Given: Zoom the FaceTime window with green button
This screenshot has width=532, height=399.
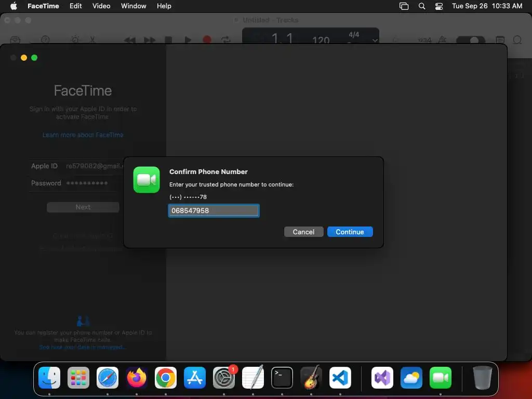Looking at the screenshot, I should tap(34, 58).
